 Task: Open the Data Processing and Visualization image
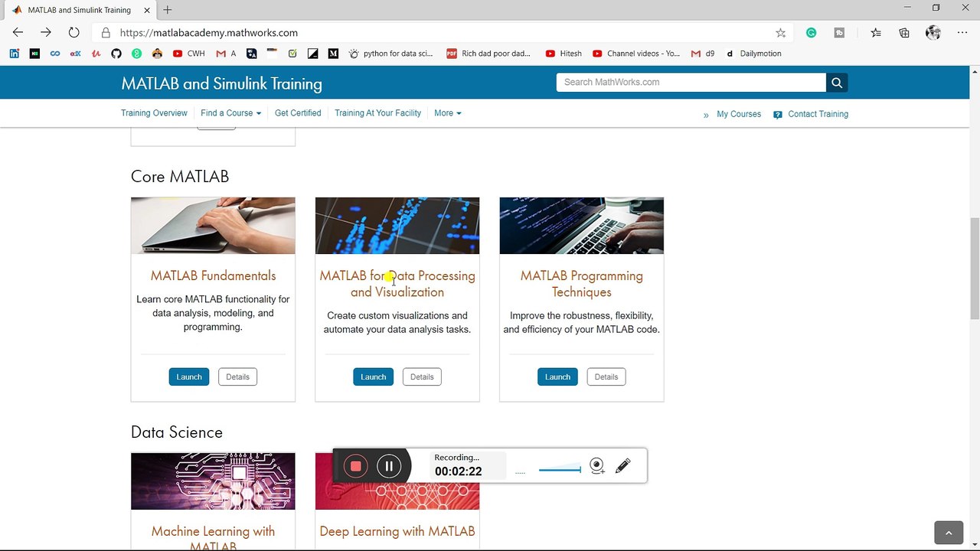pyautogui.click(x=397, y=226)
